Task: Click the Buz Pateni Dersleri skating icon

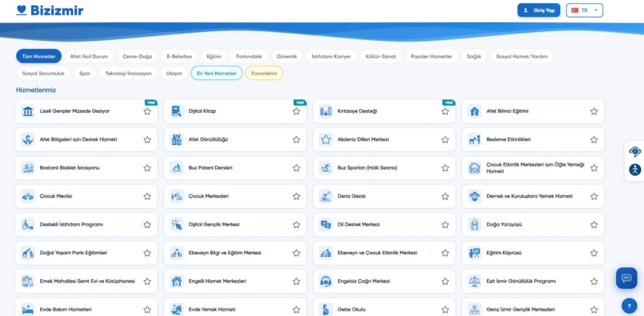Action: [x=177, y=168]
